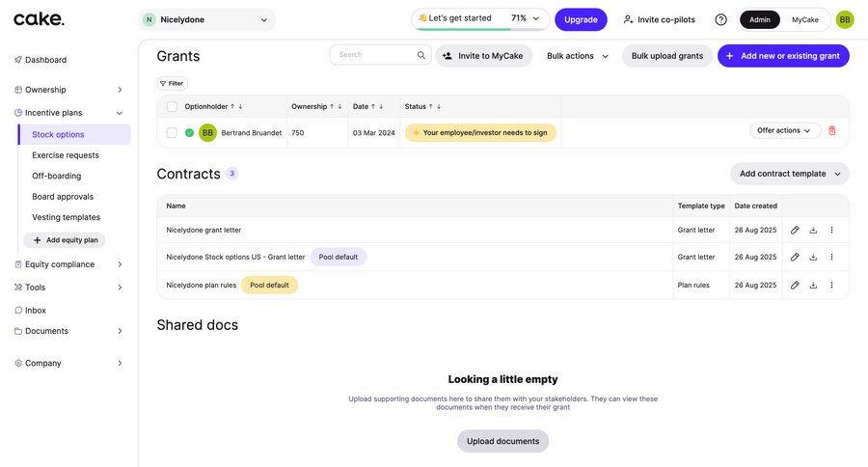This screenshot has width=868, height=467.
Task: Edit the Nicelydone plan rules contract
Action: click(x=795, y=286)
